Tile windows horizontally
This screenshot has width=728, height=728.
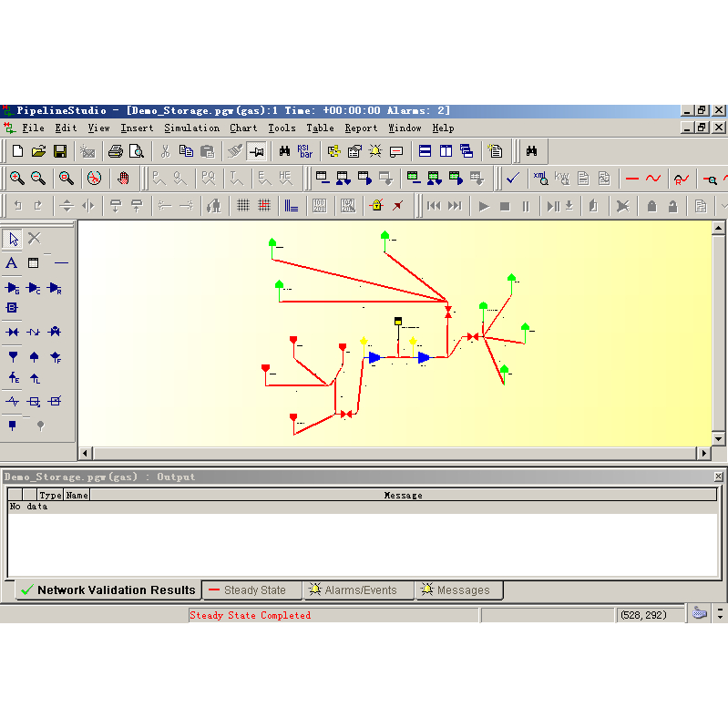[x=425, y=151]
